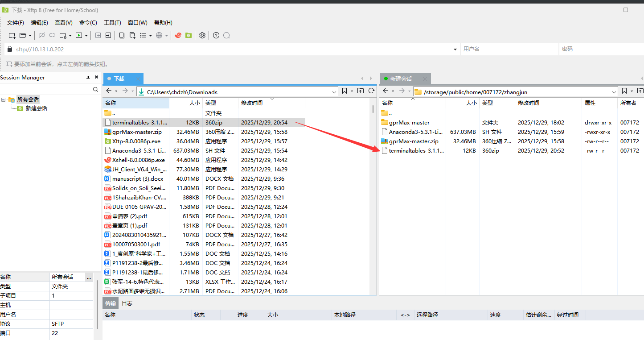Open help with the question mark icon

pyautogui.click(x=216, y=35)
